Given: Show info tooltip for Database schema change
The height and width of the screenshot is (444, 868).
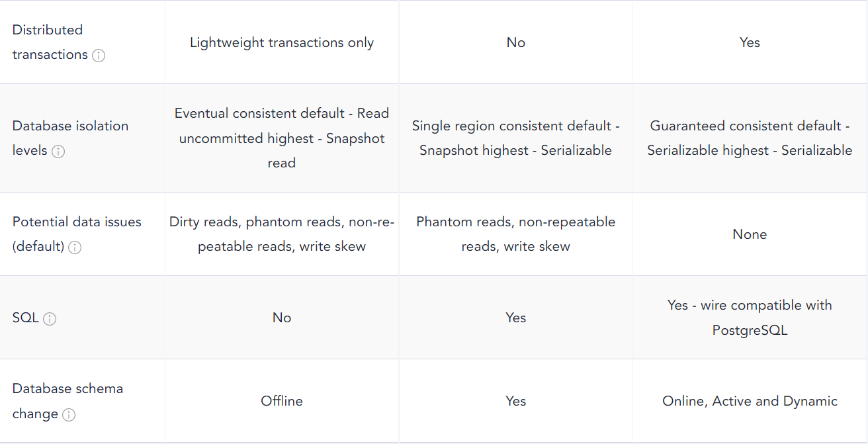Looking at the screenshot, I should click(x=69, y=415).
